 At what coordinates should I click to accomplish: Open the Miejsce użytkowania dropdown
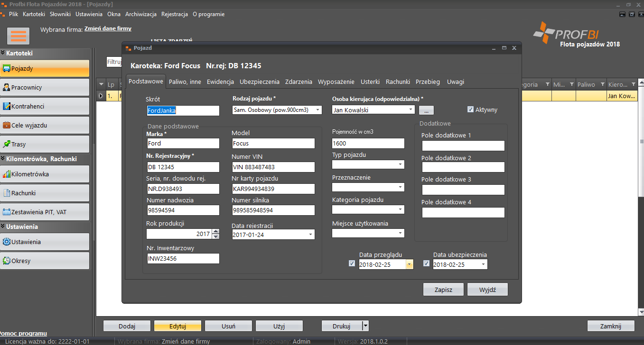point(401,233)
